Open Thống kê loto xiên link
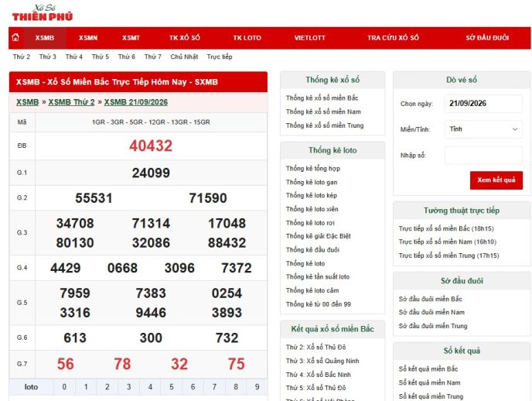 click(x=312, y=209)
